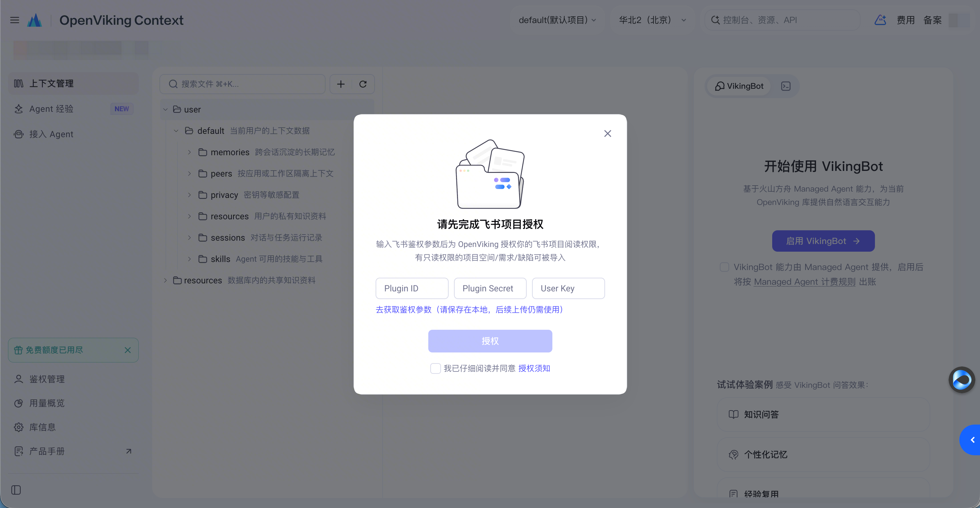The image size is (980, 508).
Task: Go to 鉴权管理 in the sidebar
Action: point(73,379)
